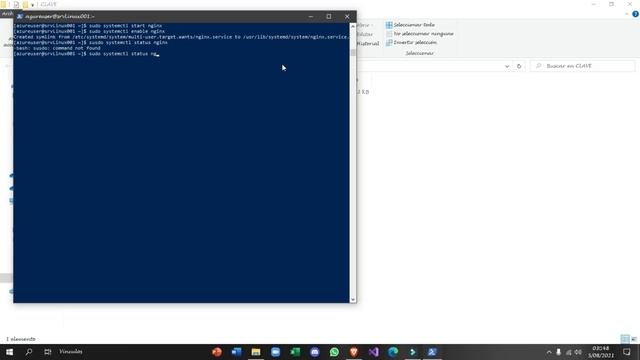
Task: Open the Explorer help question-mark icon
Action: pos(636,14)
